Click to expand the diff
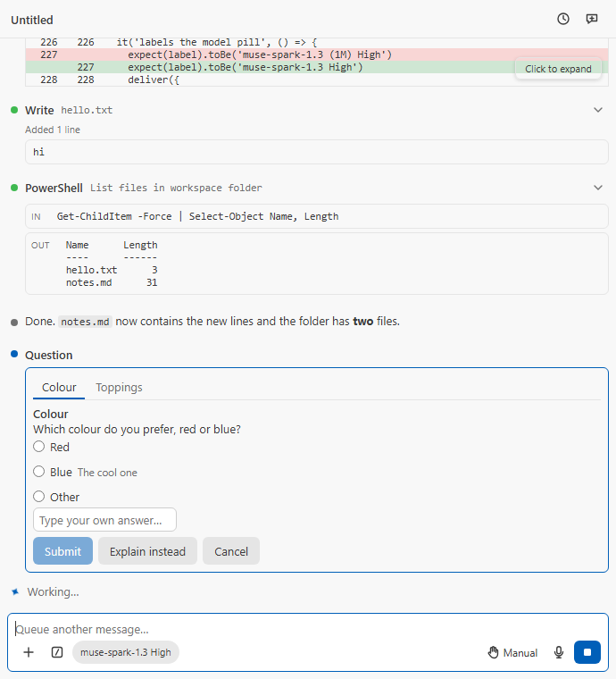This screenshot has height=679, width=616. pos(558,69)
